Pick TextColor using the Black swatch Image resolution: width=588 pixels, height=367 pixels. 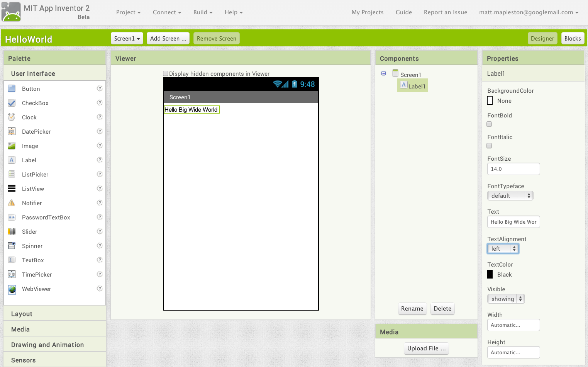(x=490, y=274)
